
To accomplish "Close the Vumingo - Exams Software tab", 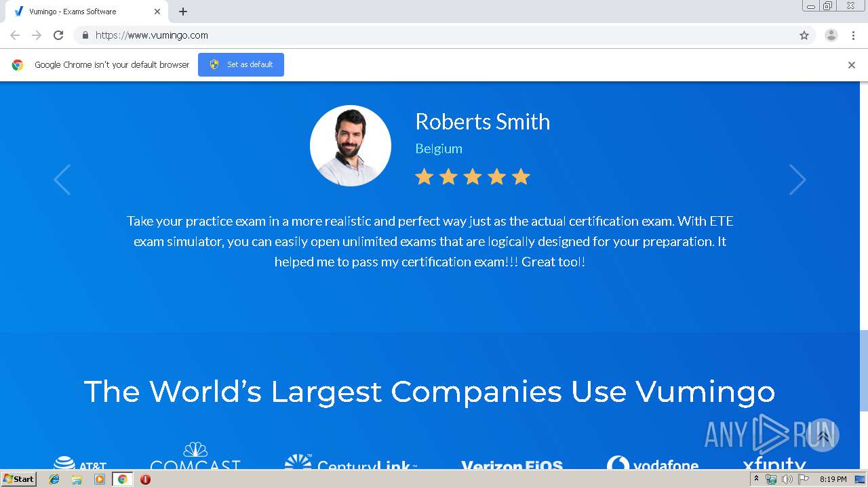I will [157, 12].
